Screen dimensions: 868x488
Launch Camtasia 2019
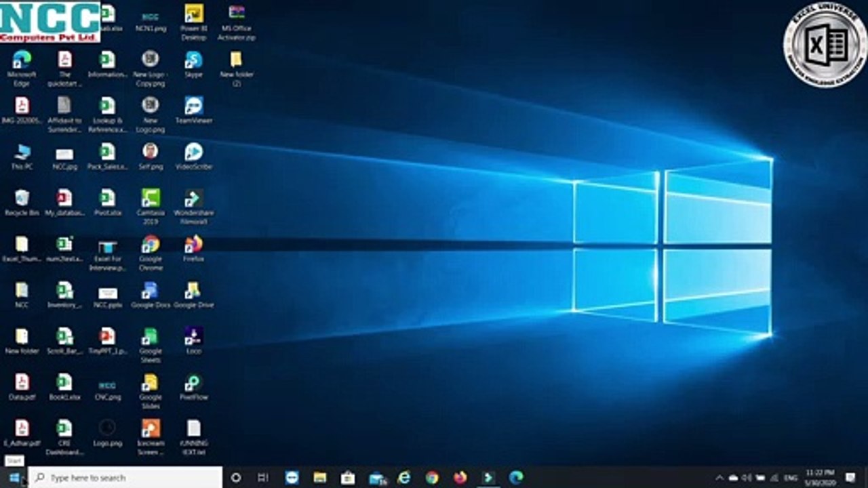click(151, 206)
